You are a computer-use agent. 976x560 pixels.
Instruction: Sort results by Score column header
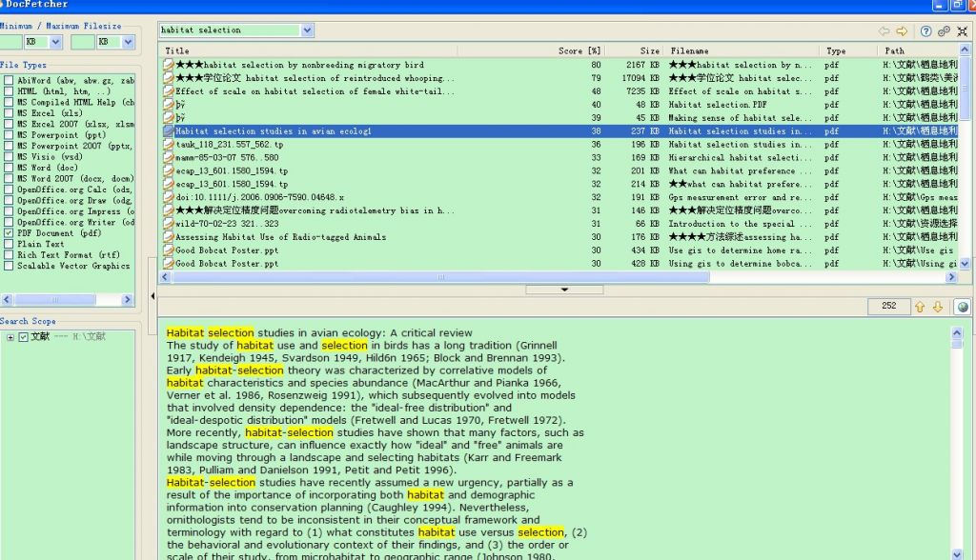point(579,50)
